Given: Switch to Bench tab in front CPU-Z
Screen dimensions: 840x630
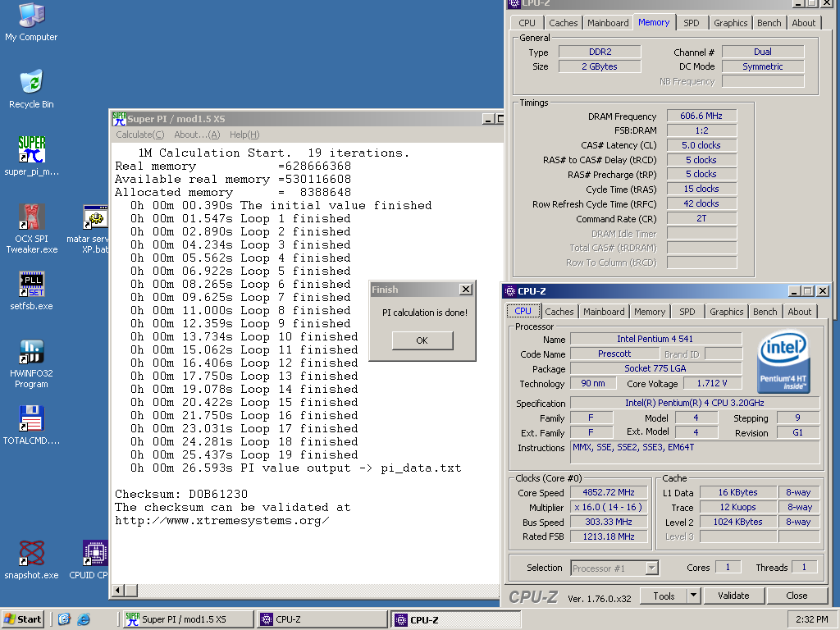Looking at the screenshot, I should coord(765,312).
